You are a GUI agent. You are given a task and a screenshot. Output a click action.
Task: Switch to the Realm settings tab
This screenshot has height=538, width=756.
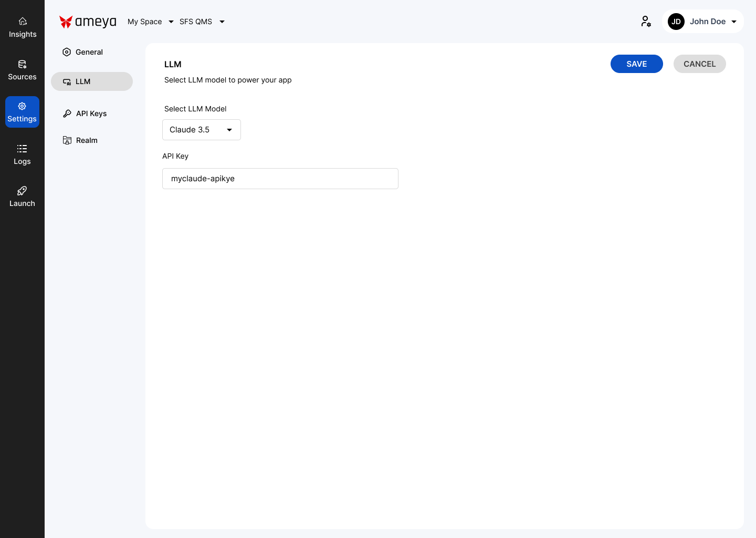click(87, 140)
